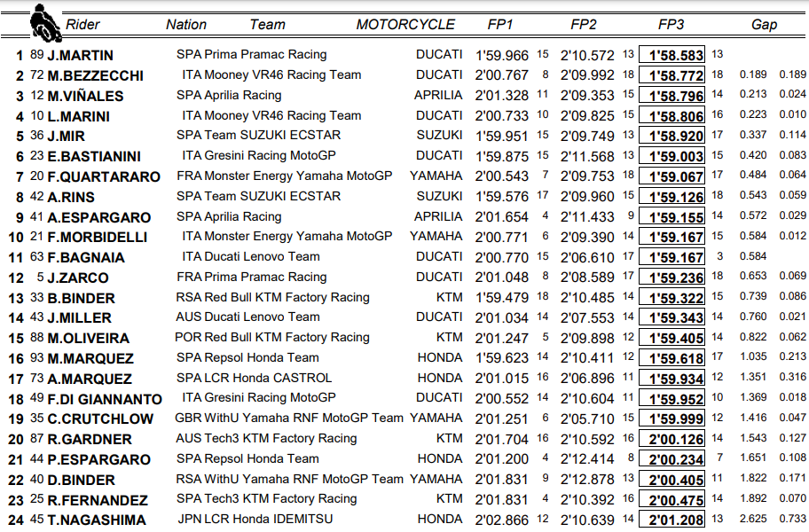Click the MOTORCYCLE column header
This screenshot has height=532, width=809.
(x=405, y=24)
